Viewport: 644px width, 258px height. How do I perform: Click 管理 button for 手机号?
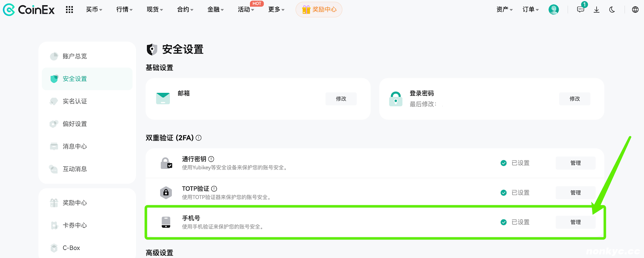[x=575, y=222]
